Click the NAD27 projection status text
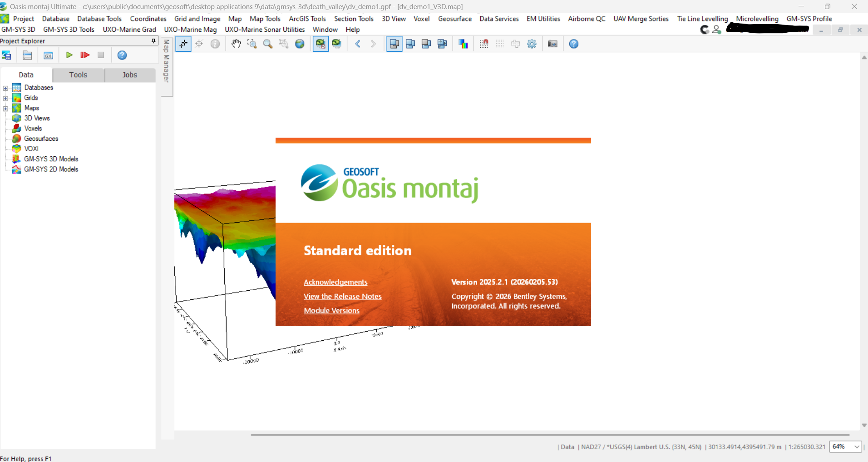 [641, 447]
